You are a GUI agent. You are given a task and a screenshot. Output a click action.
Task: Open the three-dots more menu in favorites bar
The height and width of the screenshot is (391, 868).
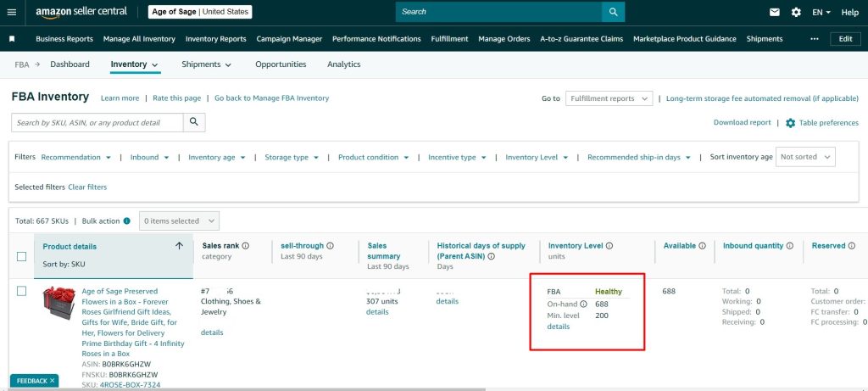point(814,39)
